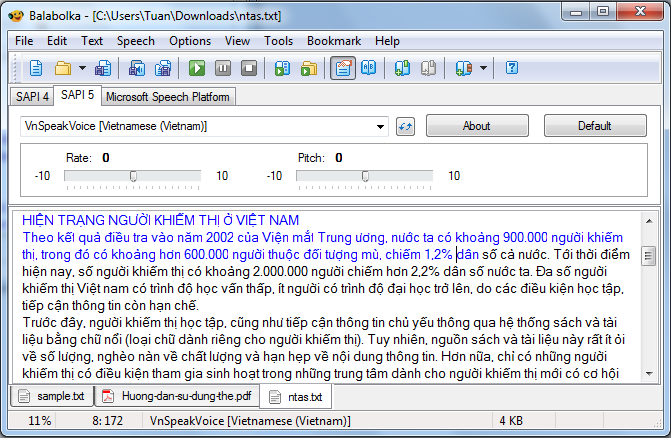Select the SAPI 5 tab
The width and height of the screenshot is (671, 438).
[77, 95]
